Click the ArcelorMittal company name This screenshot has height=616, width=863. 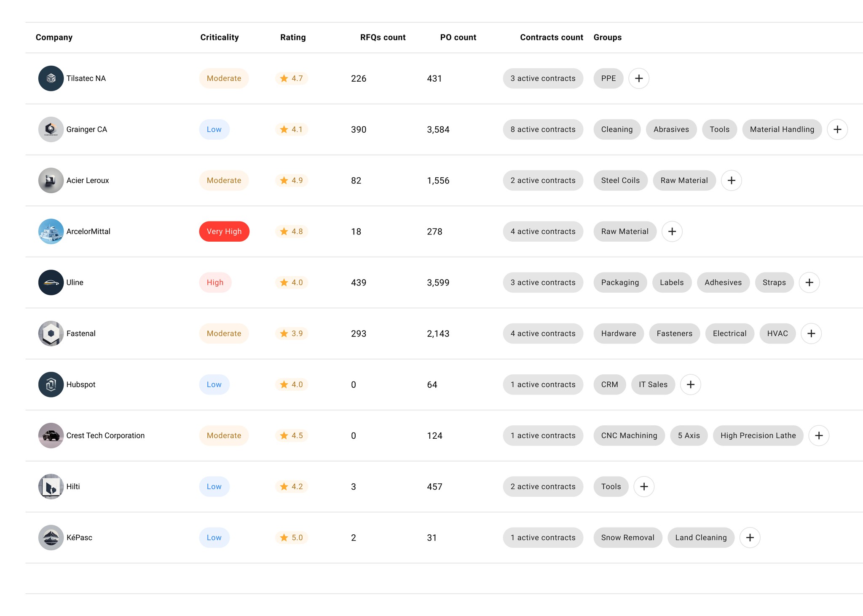pyautogui.click(x=88, y=231)
